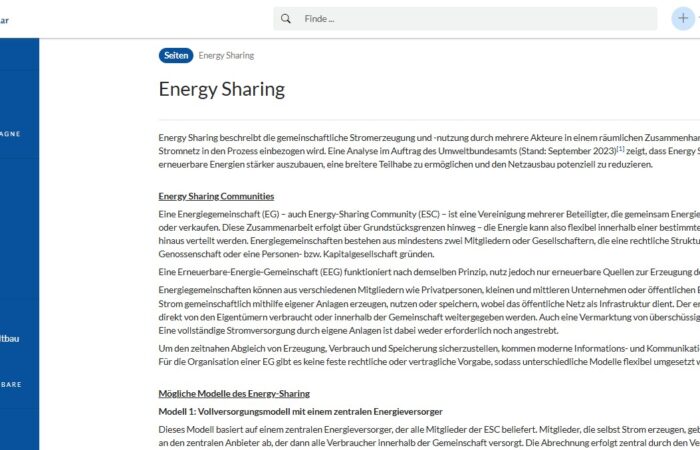Click the "Energy Sharing Communities" section heading
The height and width of the screenshot is (450, 700).
216,196
